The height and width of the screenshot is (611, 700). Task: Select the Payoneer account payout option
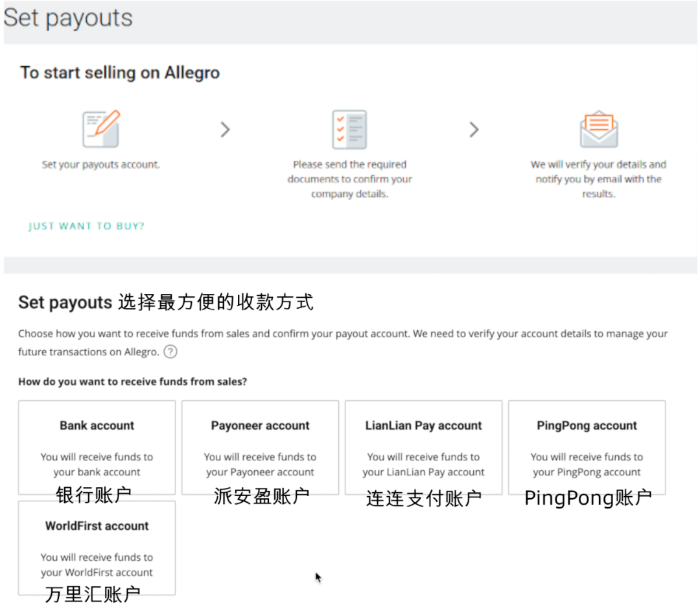tap(260, 447)
